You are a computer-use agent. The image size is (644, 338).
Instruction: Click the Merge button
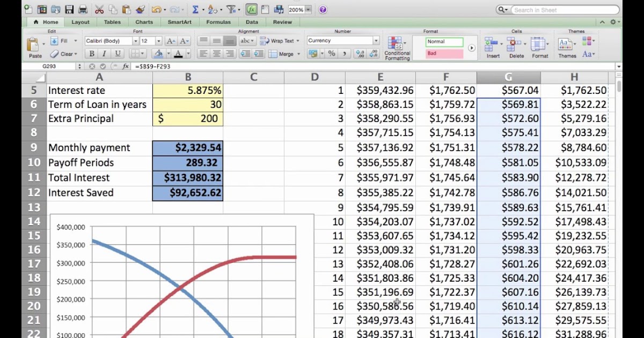pos(283,54)
